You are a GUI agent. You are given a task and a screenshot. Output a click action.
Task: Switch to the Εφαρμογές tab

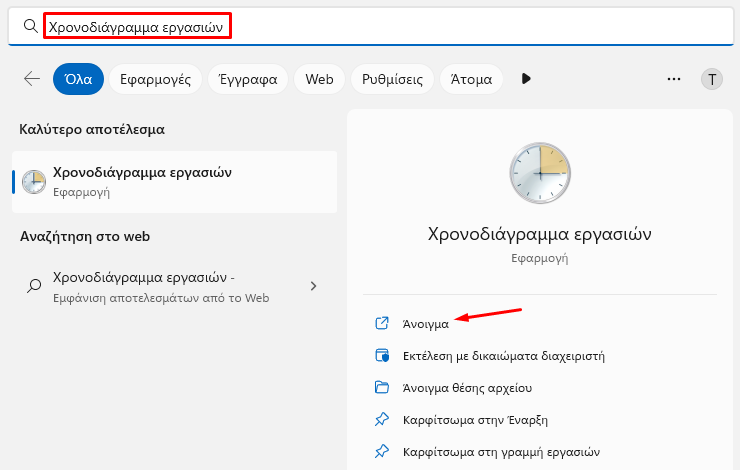[155, 79]
